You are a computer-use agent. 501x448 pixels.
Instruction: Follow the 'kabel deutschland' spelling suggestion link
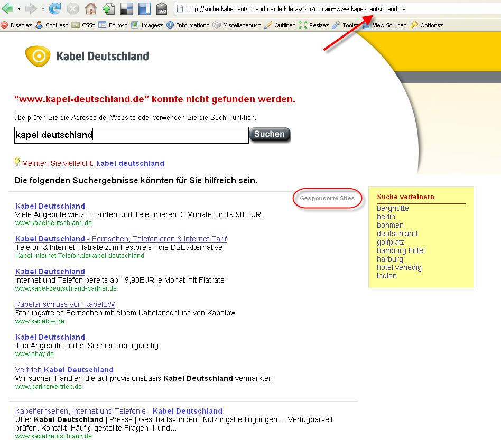tap(130, 163)
